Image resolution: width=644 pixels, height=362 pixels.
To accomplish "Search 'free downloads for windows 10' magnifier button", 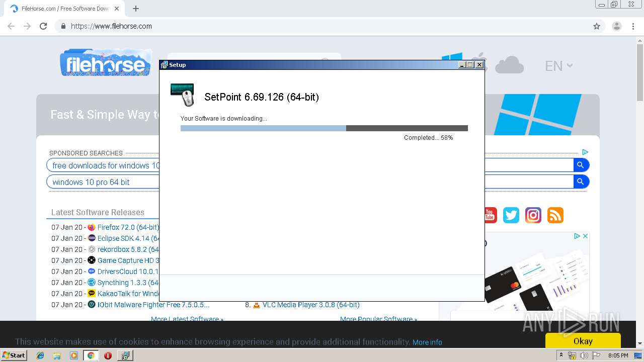I will coord(581,165).
